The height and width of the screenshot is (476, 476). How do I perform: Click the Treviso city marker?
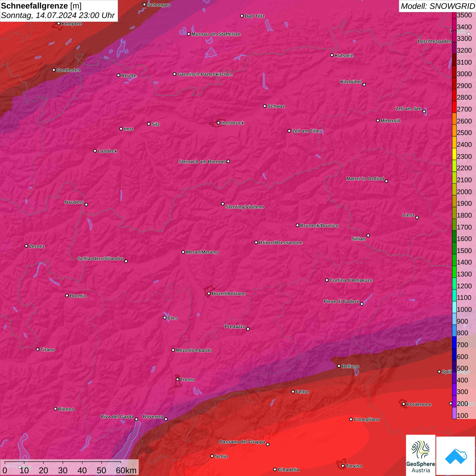(343, 466)
